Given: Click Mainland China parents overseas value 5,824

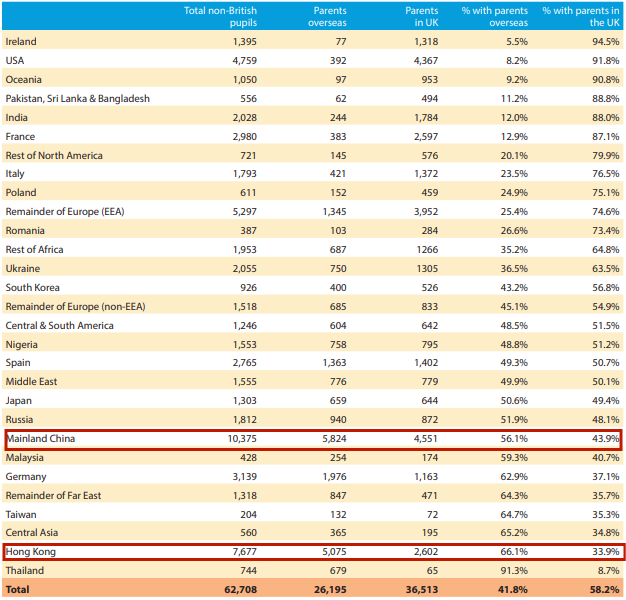Looking at the screenshot, I should [334, 439].
